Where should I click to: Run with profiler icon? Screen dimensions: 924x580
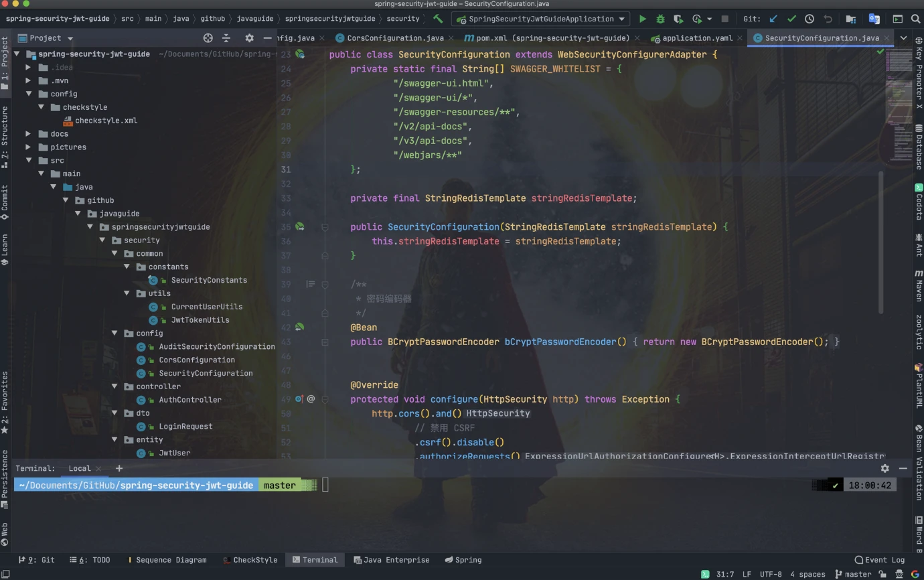(697, 19)
